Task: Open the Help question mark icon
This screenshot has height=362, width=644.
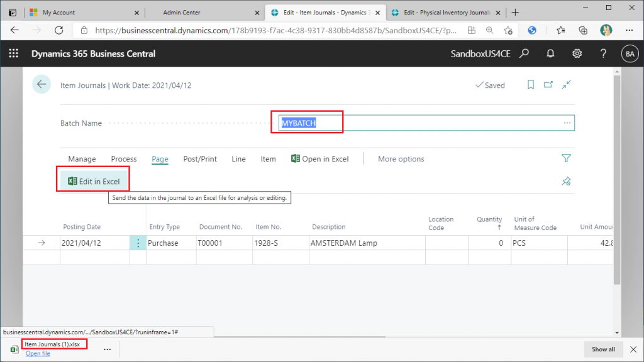Action: coord(603,53)
